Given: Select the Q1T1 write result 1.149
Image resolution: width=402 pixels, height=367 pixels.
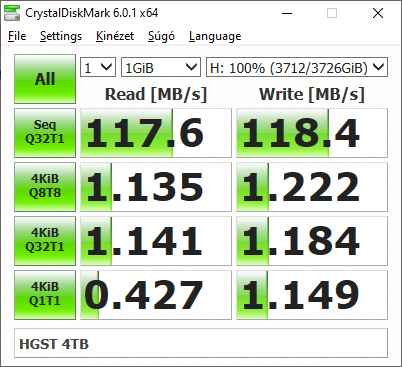Looking at the screenshot, I should [312, 295].
